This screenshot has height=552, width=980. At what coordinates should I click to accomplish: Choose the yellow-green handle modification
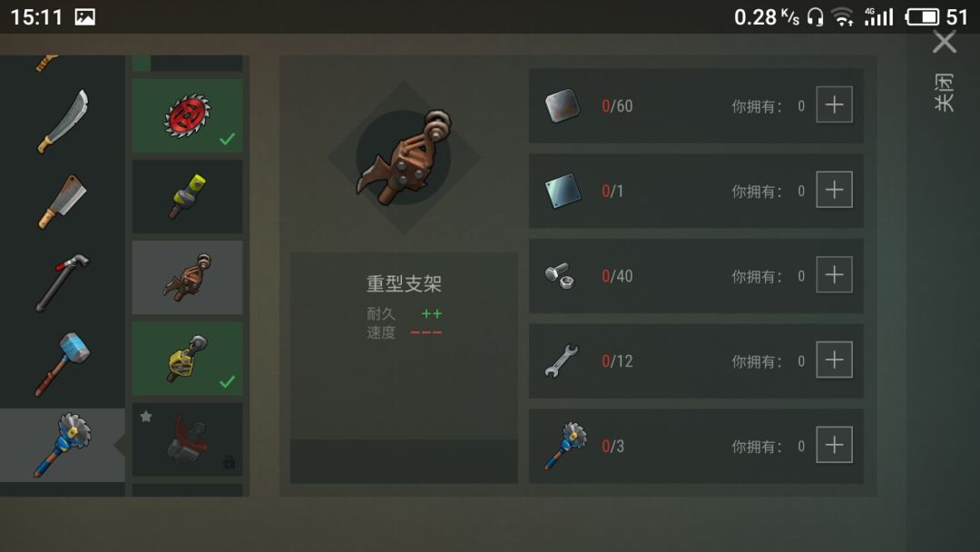tap(188, 196)
